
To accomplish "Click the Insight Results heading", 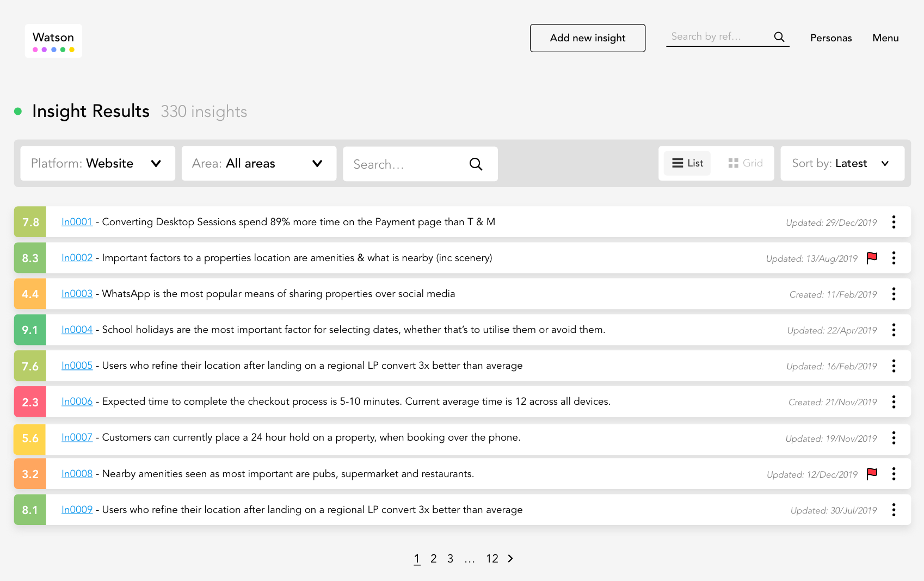I will click(91, 111).
